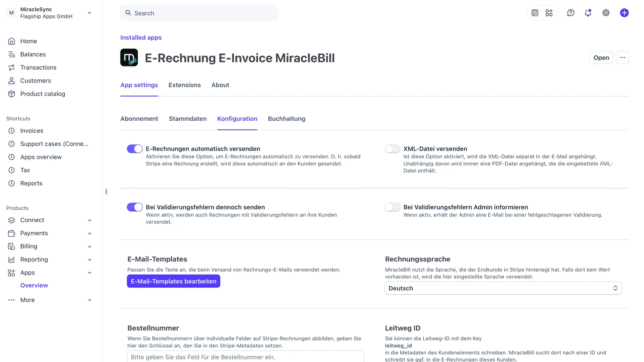The height and width of the screenshot is (362, 644).
Task: Click into the Search field
Action: 199,13
